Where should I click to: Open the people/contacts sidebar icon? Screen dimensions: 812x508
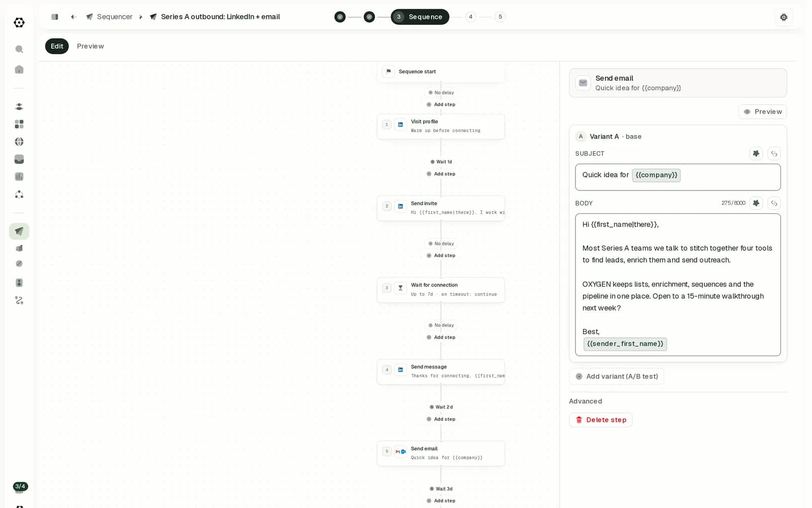tap(19, 107)
